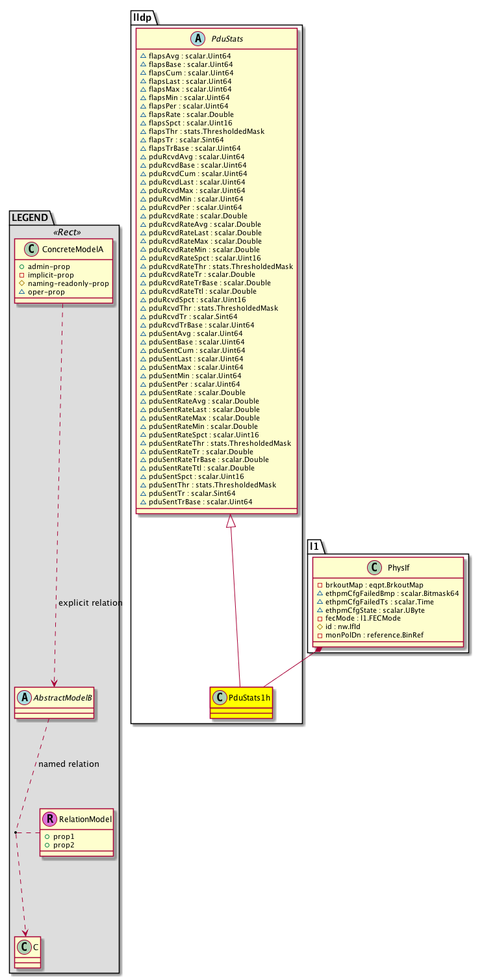Select the monPolDn attribute in PhysIf
482x980 pixels.
point(369,635)
